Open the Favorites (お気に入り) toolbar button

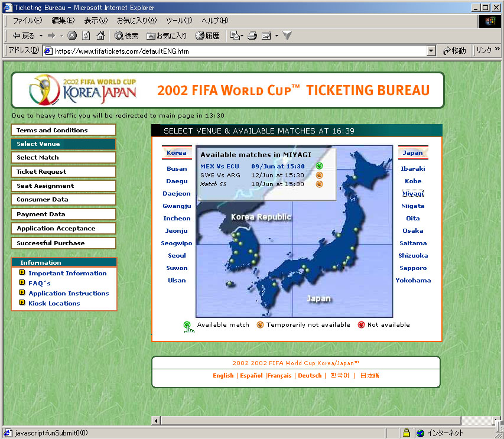click(x=167, y=35)
